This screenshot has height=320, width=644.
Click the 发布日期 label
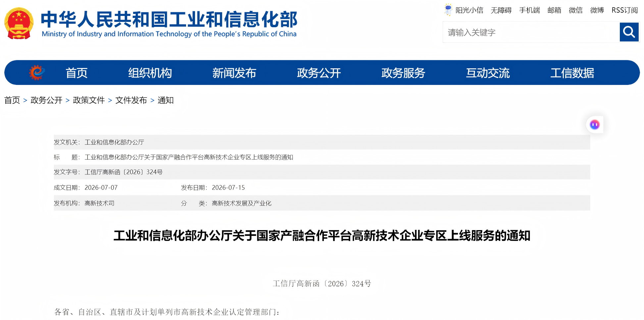pyautogui.click(x=194, y=188)
